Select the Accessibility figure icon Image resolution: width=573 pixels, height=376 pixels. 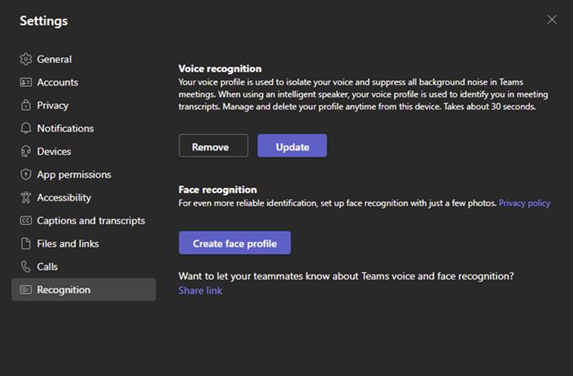click(26, 197)
